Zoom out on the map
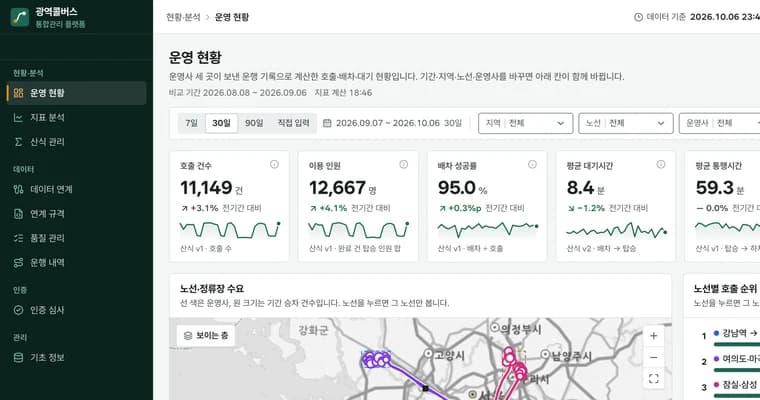The height and width of the screenshot is (400, 760). pyautogui.click(x=653, y=357)
